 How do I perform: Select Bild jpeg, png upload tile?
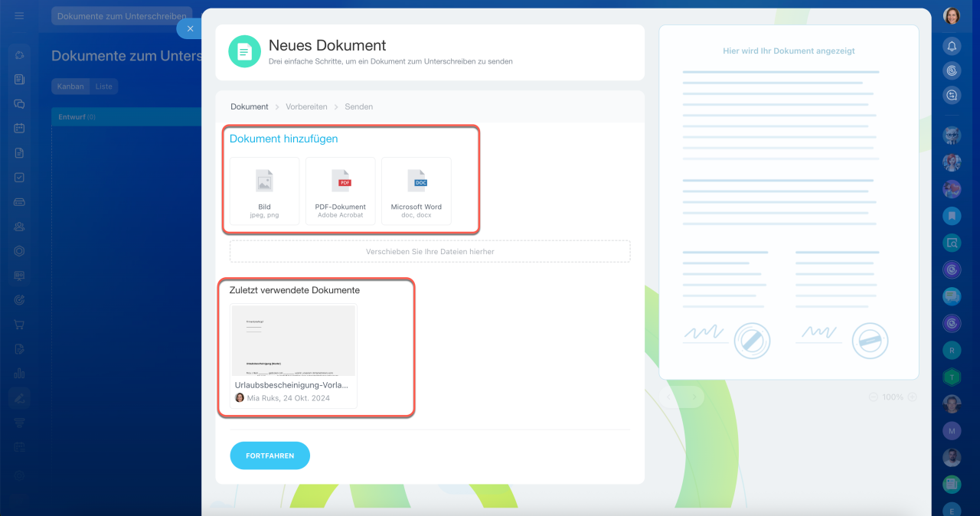click(x=264, y=191)
